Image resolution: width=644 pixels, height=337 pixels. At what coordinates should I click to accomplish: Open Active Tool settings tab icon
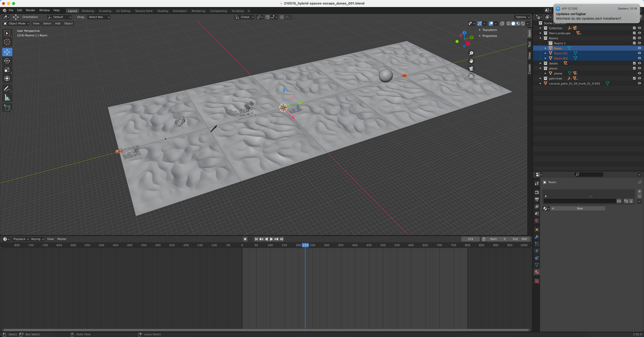click(x=536, y=183)
